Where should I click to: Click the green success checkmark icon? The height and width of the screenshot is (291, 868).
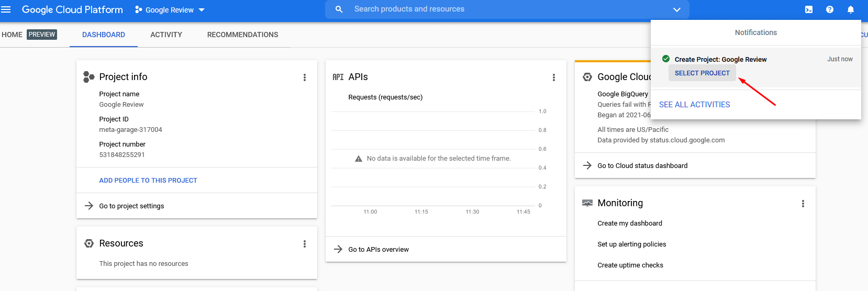[x=666, y=59]
